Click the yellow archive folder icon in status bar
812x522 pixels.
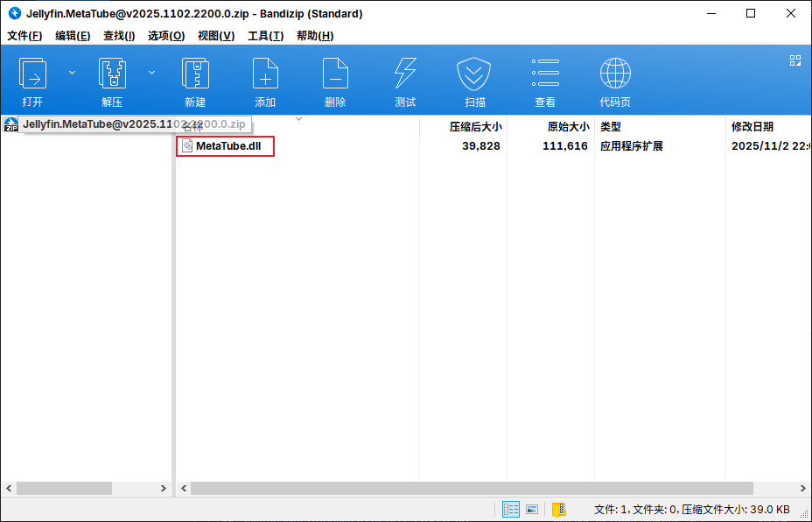pos(559,509)
